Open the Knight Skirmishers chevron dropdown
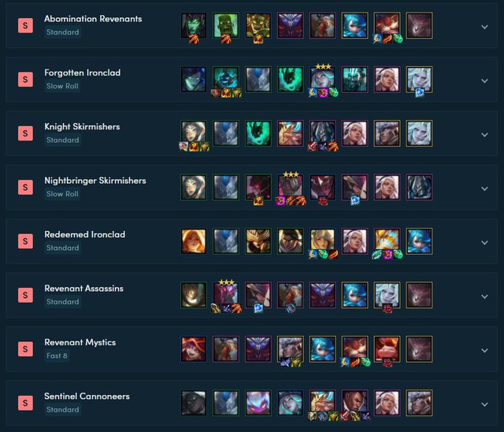504x432 pixels. [x=485, y=135]
